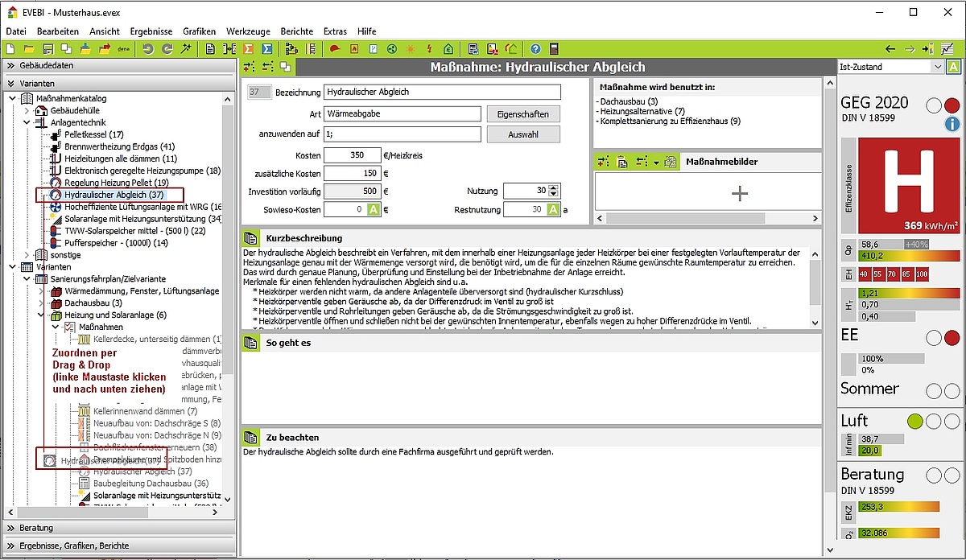Click the new file toolbar icon
The width and height of the screenshot is (966, 560).
(10, 49)
